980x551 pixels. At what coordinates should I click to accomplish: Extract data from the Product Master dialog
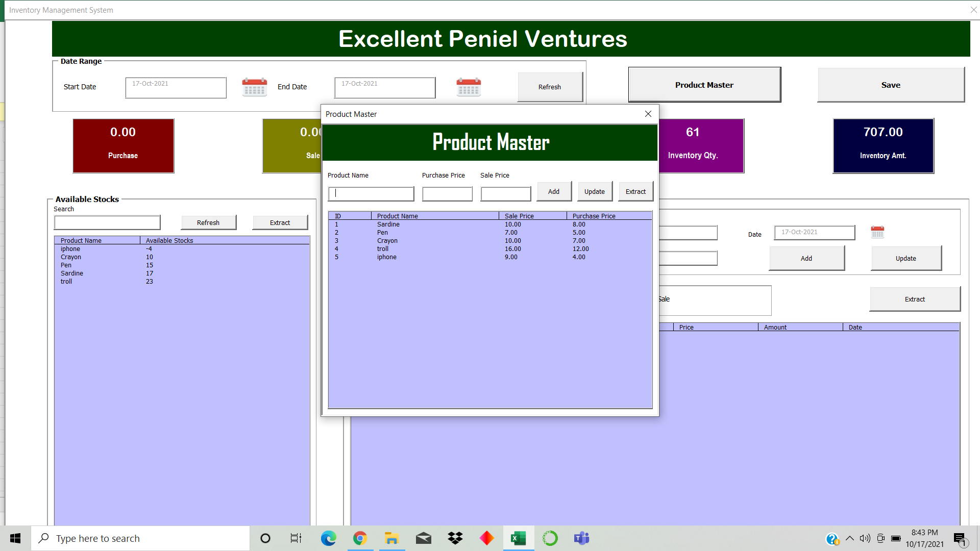click(x=635, y=191)
